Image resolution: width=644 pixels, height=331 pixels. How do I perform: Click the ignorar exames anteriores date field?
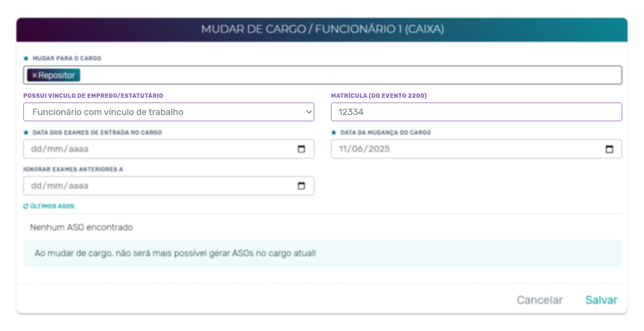click(x=169, y=186)
